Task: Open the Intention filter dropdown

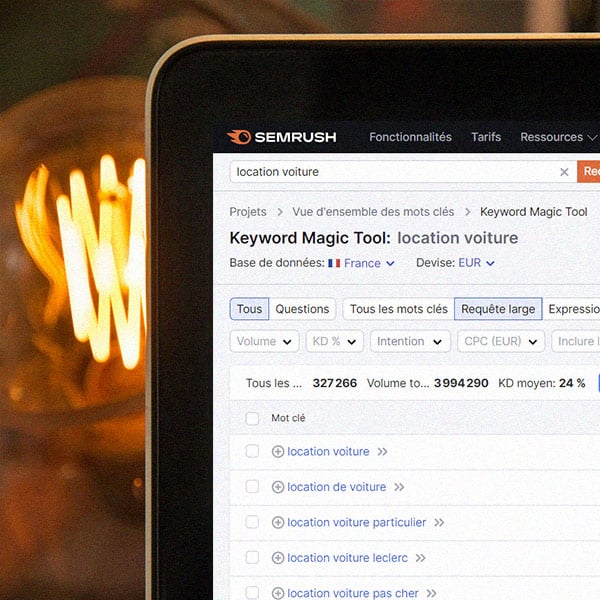Action: 410,341
